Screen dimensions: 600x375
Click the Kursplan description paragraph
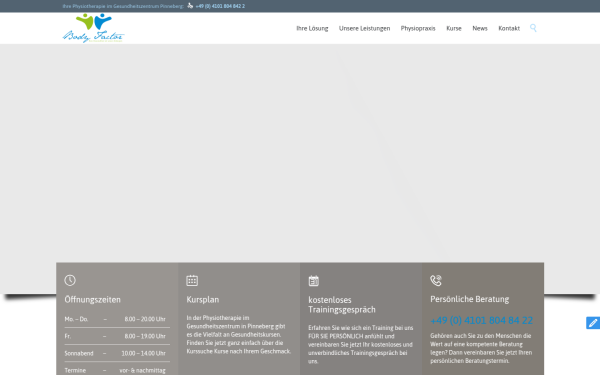click(239, 334)
